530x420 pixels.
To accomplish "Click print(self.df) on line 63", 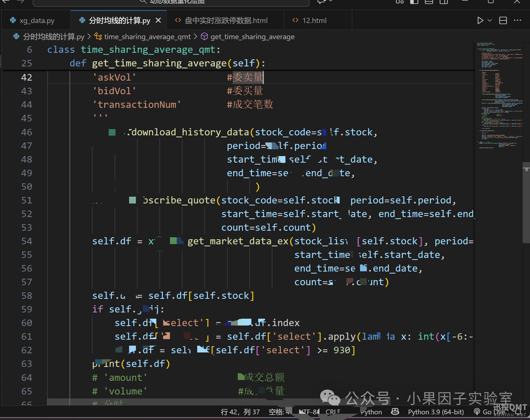I will click(131, 364).
